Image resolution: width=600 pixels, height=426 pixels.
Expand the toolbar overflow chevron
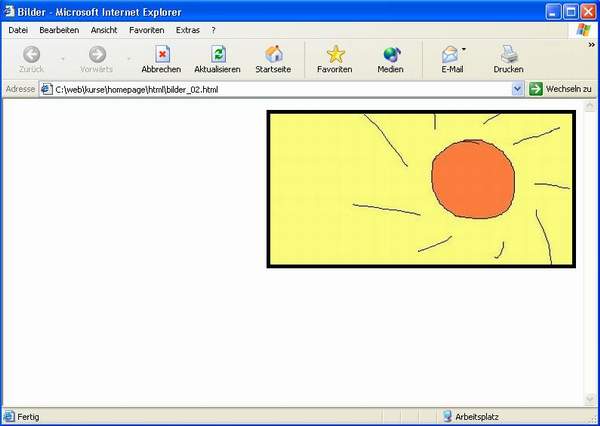(592, 45)
